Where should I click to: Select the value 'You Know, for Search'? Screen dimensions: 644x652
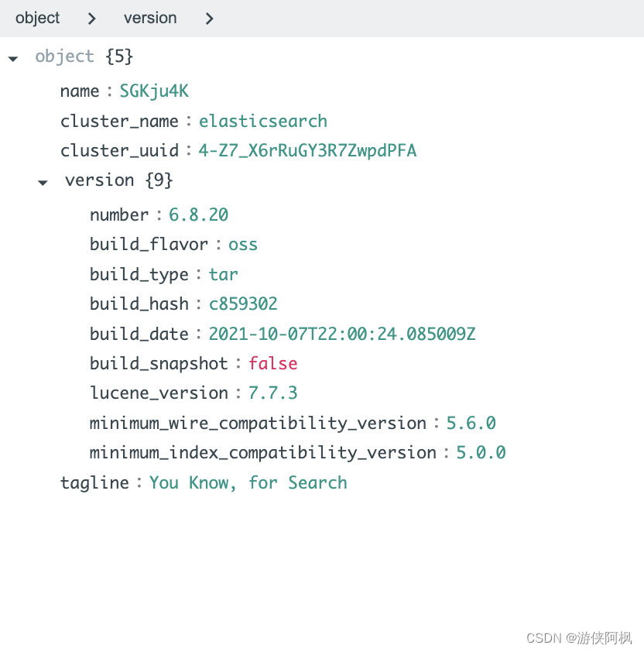pos(248,482)
